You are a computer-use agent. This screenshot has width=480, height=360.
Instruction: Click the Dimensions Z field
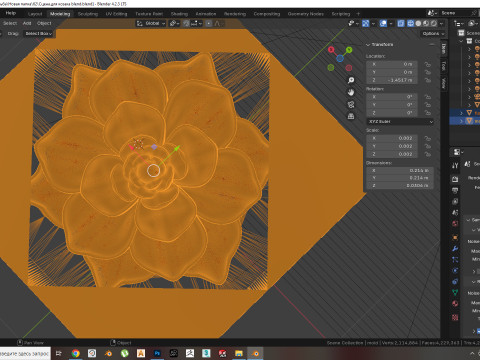click(400, 186)
